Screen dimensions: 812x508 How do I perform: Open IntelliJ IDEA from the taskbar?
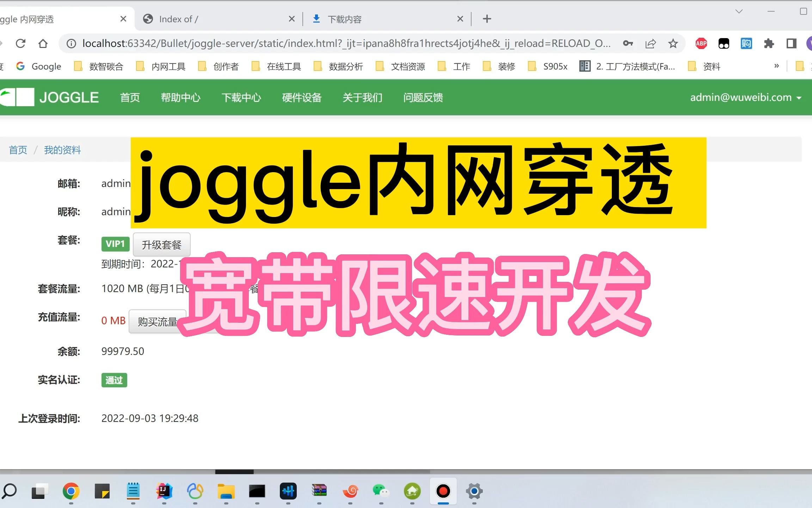coord(164,491)
